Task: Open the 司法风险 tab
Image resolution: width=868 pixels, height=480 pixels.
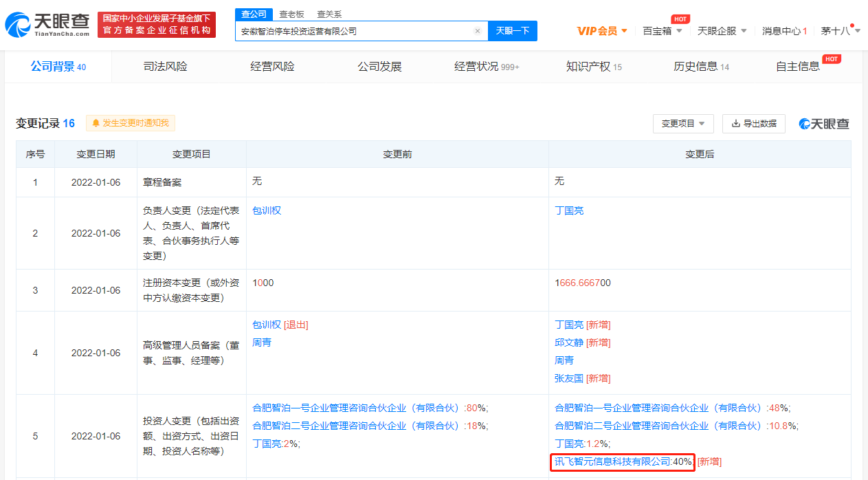Action: 165,67
